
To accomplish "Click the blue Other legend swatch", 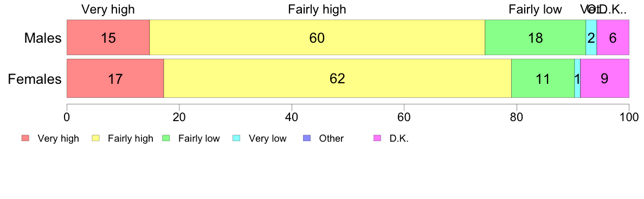I will pyautogui.click(x=307, y=138).
